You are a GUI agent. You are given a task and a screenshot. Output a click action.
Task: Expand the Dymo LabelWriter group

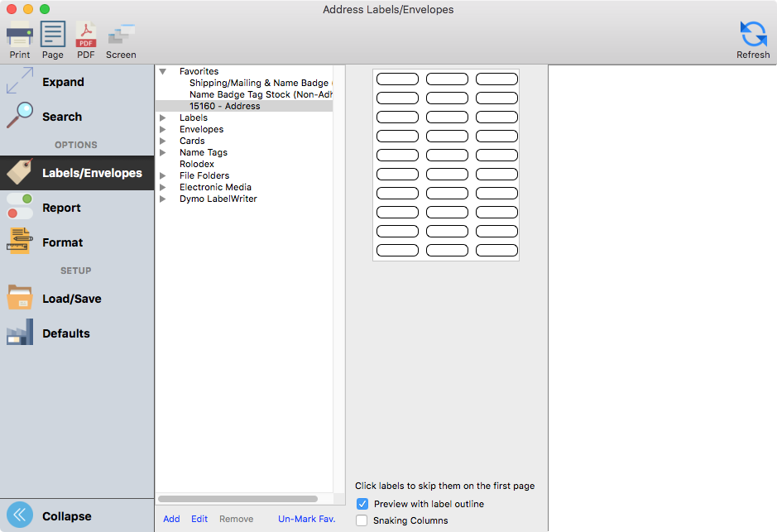(x=163, y=199)
